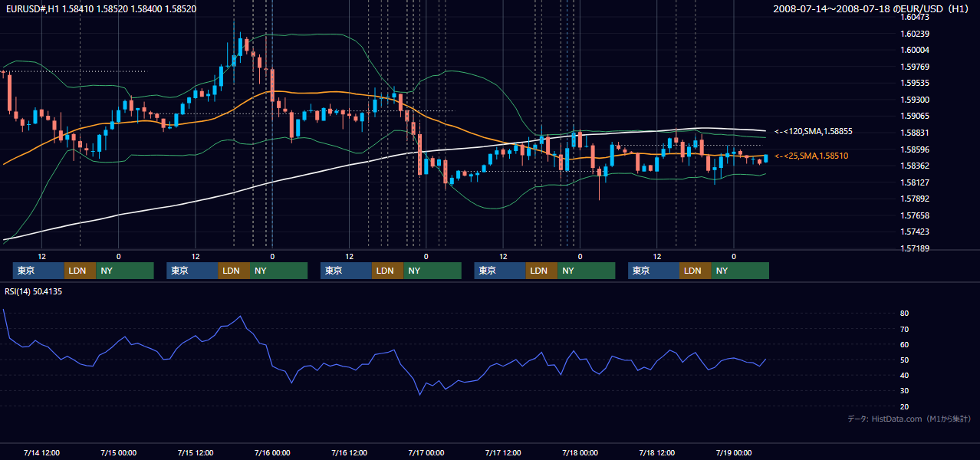Screen dimensions: 980x460
Task: Select the 7/19 00:00 time axis label
Action: [x=734, y=452]
